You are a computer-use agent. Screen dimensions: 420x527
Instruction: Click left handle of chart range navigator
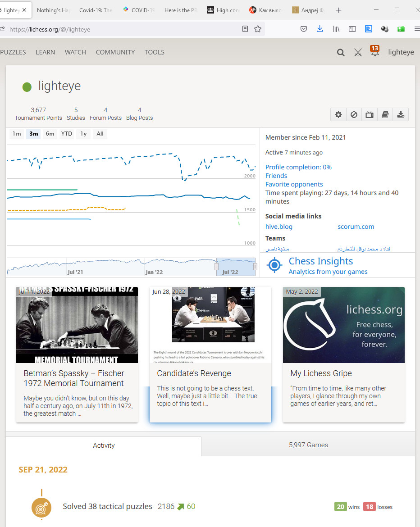pos(217,267)
